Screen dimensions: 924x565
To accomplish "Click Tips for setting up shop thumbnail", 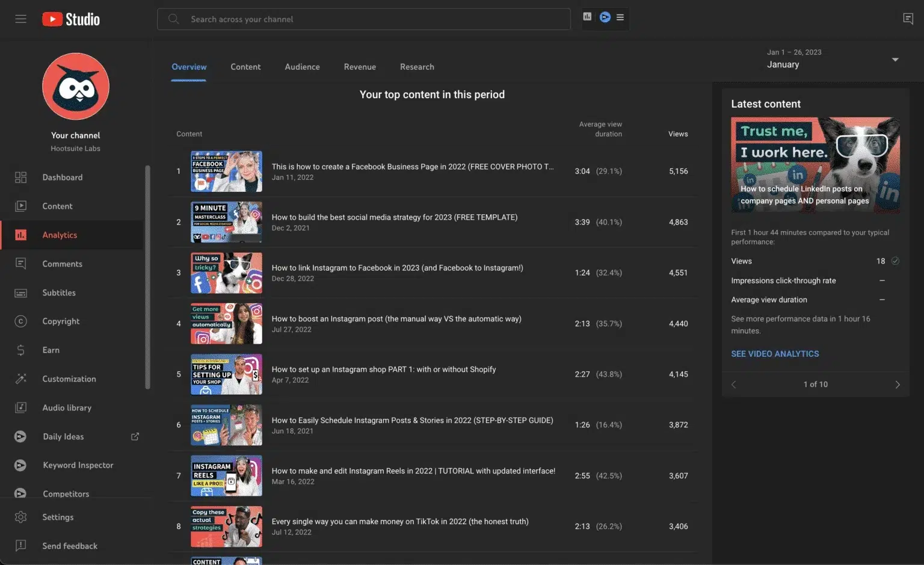I will pyautogui.click(x=226, y=374).
